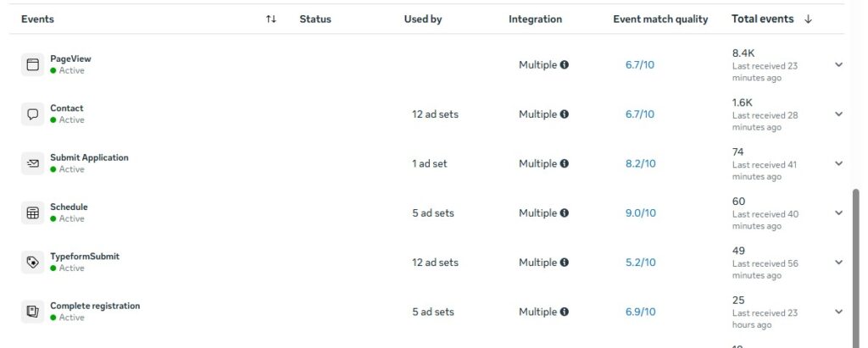Click info icon beside Schedule's Multiple integration
The image size is (868, 348).
coord(565,213)
